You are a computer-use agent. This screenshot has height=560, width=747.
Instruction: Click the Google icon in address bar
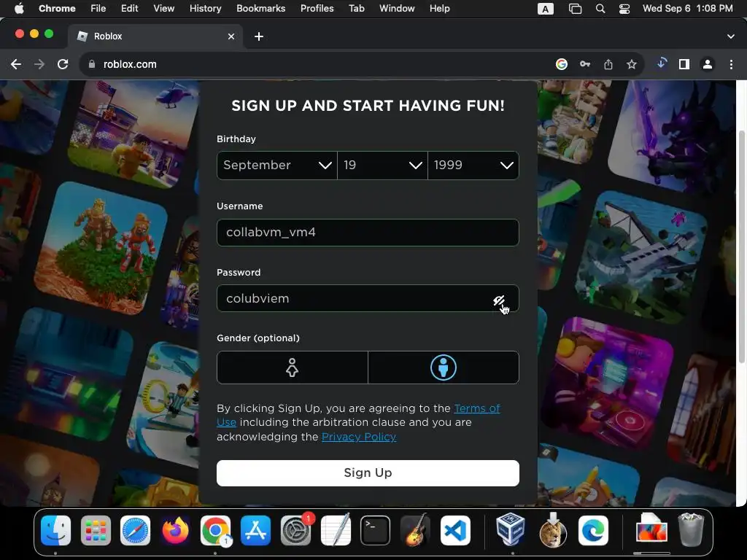point(562,64)
